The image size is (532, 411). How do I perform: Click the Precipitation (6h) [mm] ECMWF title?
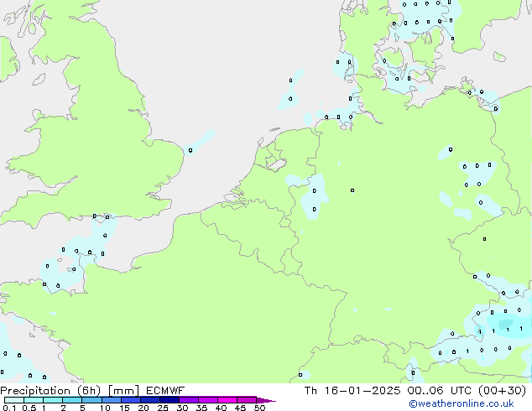(x=92, y=390)
